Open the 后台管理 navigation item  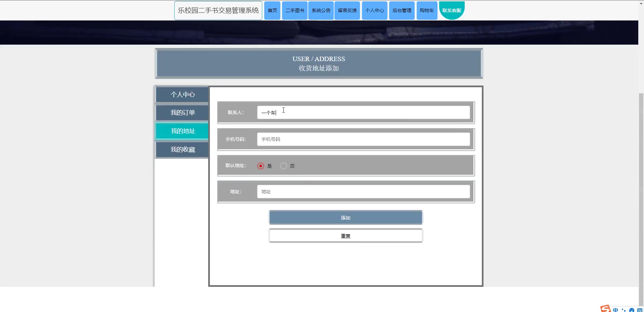coord(402,10)
